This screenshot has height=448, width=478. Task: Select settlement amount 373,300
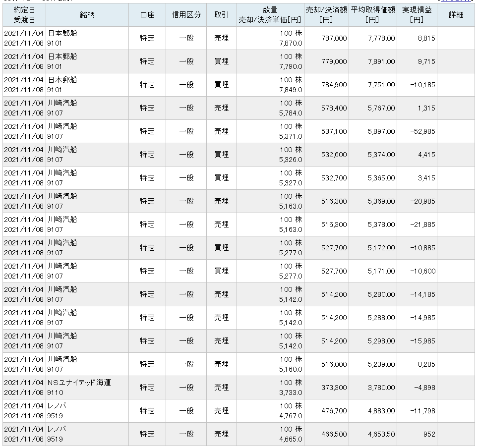point(334,388)
